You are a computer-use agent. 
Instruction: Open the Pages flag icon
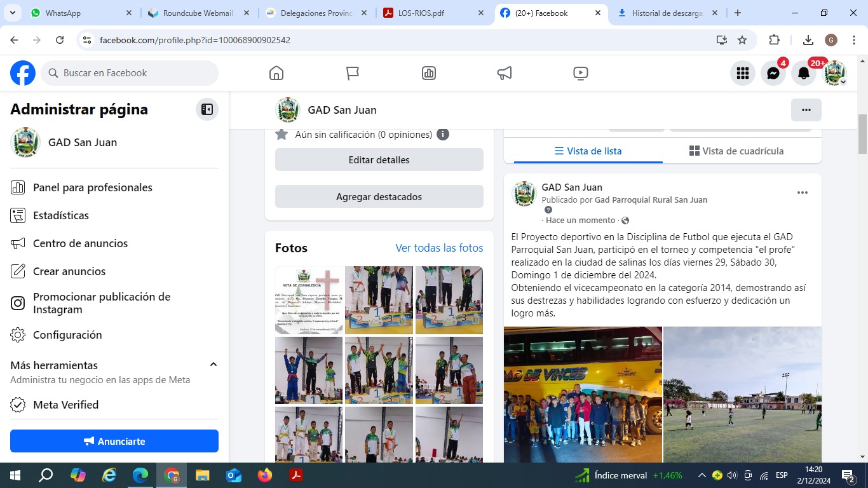tap(353, 73)
